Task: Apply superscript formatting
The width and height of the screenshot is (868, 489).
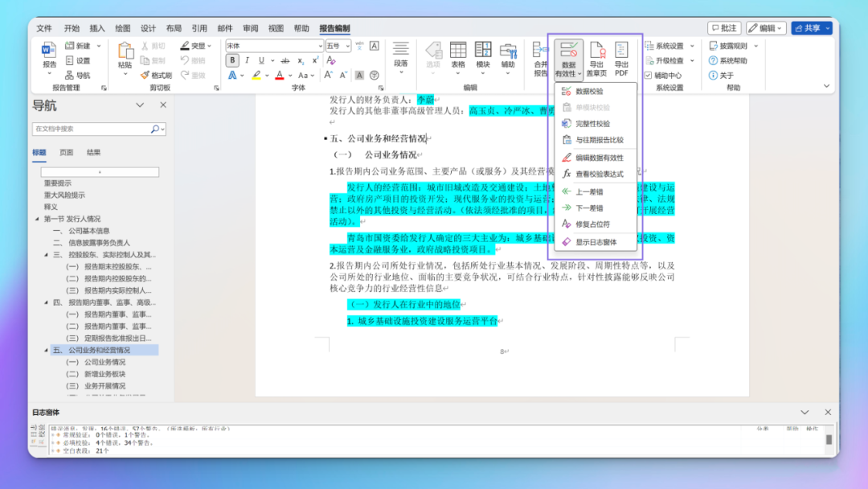Action: [314, 60]
